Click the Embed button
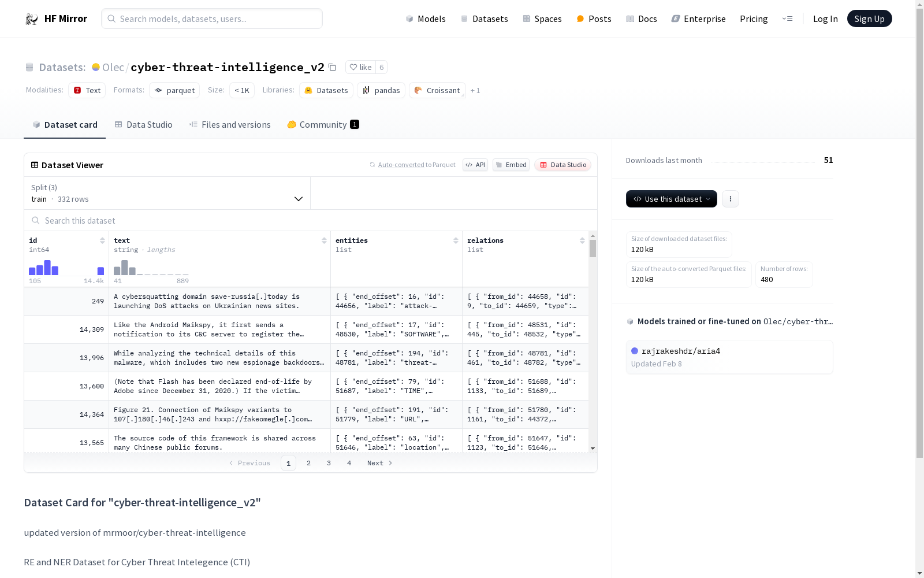 pos(511,165)
